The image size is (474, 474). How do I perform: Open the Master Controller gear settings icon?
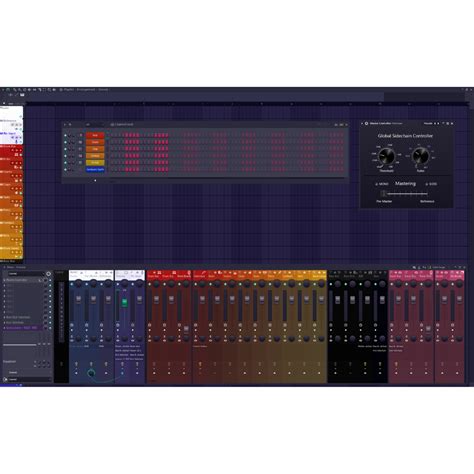click(x=366, y=123)
